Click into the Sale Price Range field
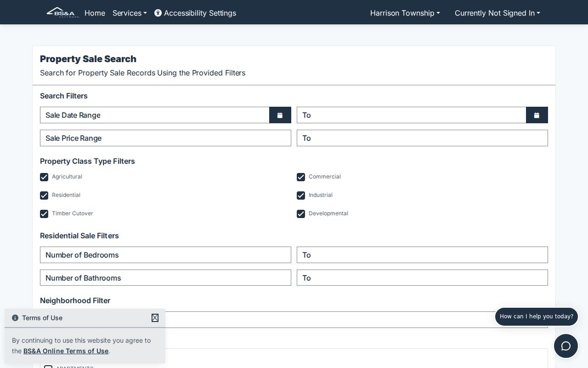This screenshot has width=588, height=368. [165, 138]
